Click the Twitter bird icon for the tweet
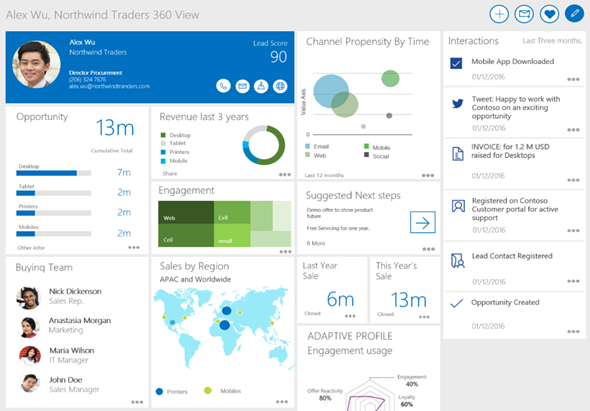Image resolution: width=590 pixels, height=411 pixels. tap(458, 104)
